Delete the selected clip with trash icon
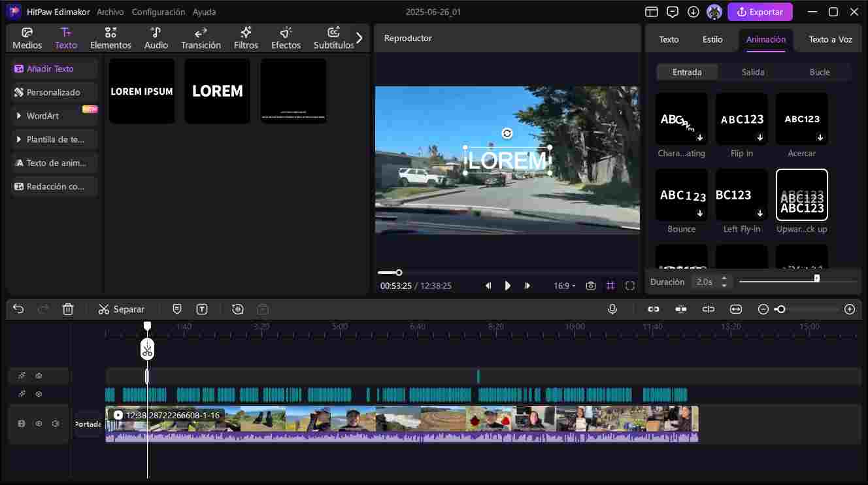 point(68,309)
